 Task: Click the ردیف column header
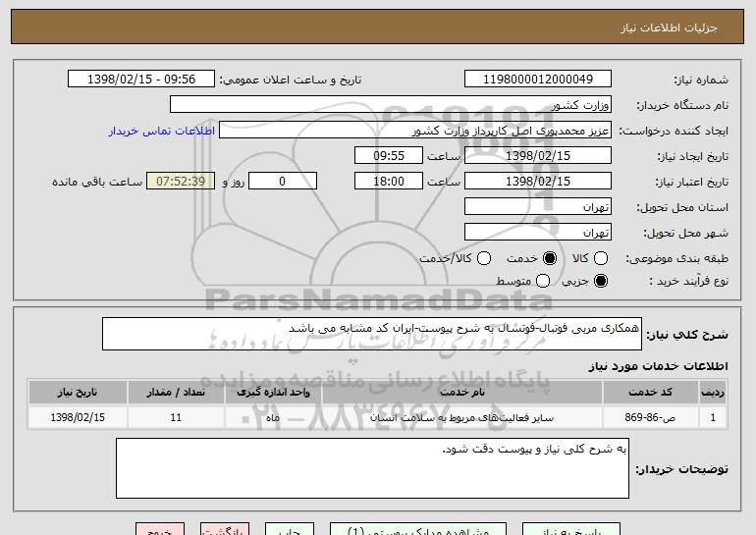point(713,393)
